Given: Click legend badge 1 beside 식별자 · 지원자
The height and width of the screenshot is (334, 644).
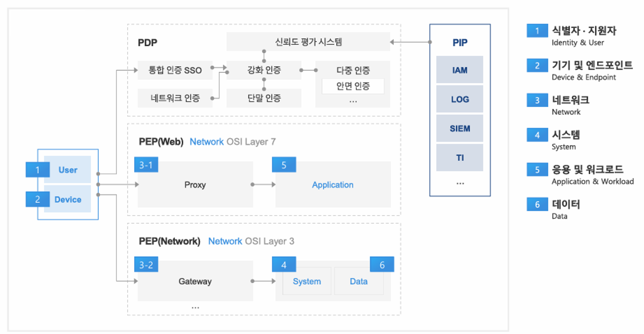Looking at the screenshot, I should (x=537, y=31).
